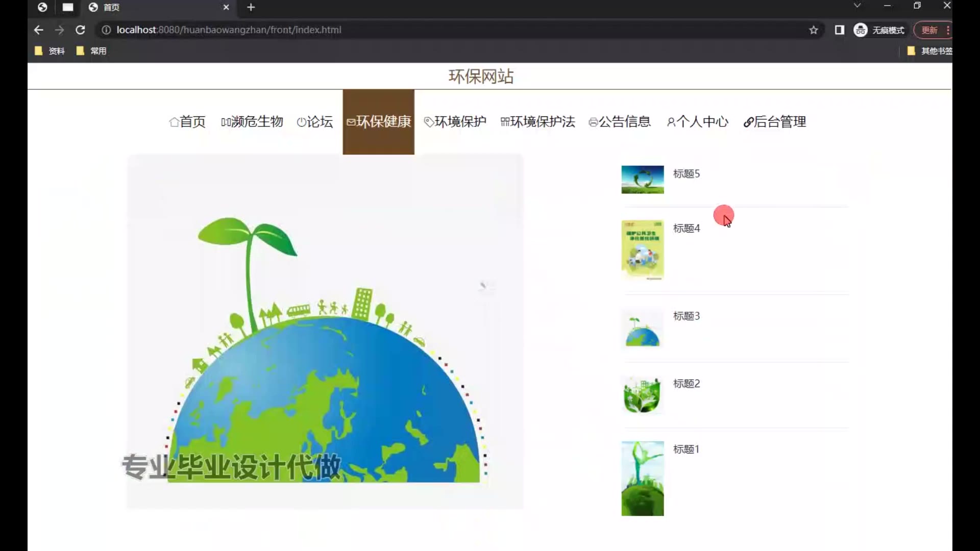Image resolution: width=980 pixels, height=551 pixels.
Task: Close the 首页 browser tab
Action: tap(226, 7)
